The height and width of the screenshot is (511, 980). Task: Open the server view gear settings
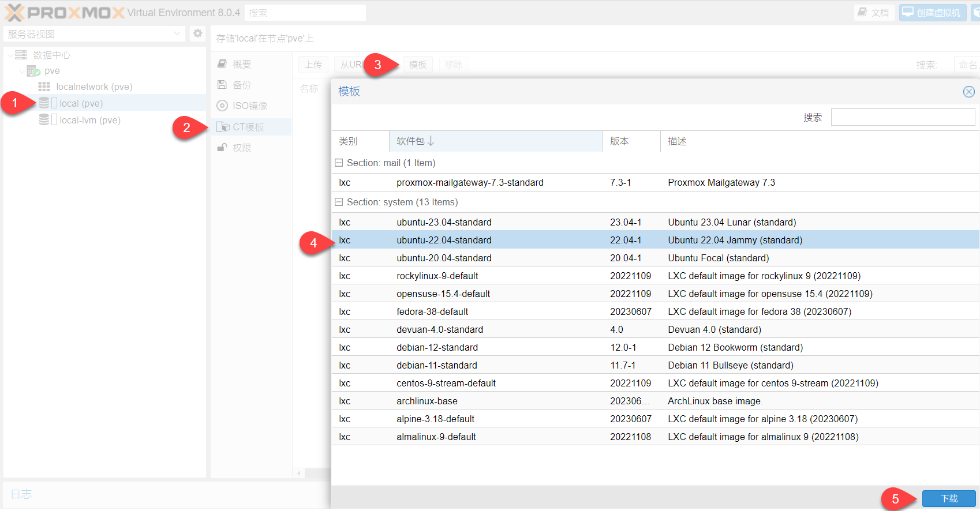click(x=197, y=33)
